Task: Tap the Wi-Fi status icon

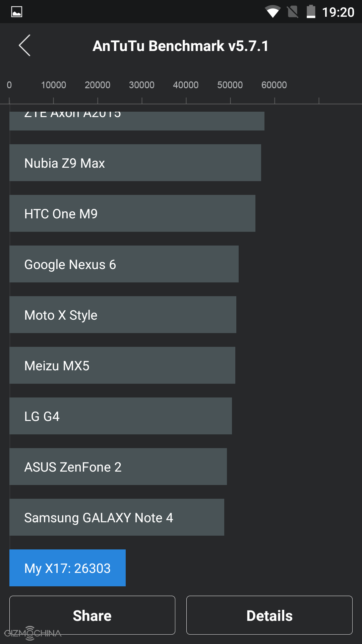Action: click(273, 12)
